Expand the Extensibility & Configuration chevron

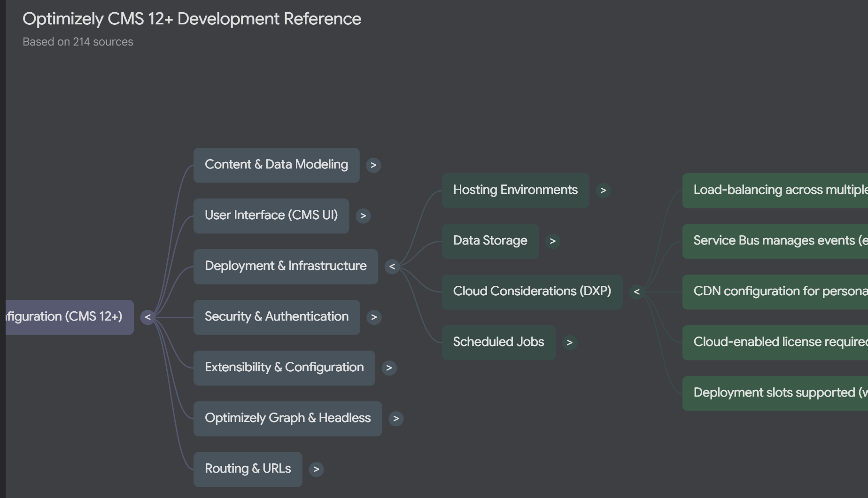(389, 368)
